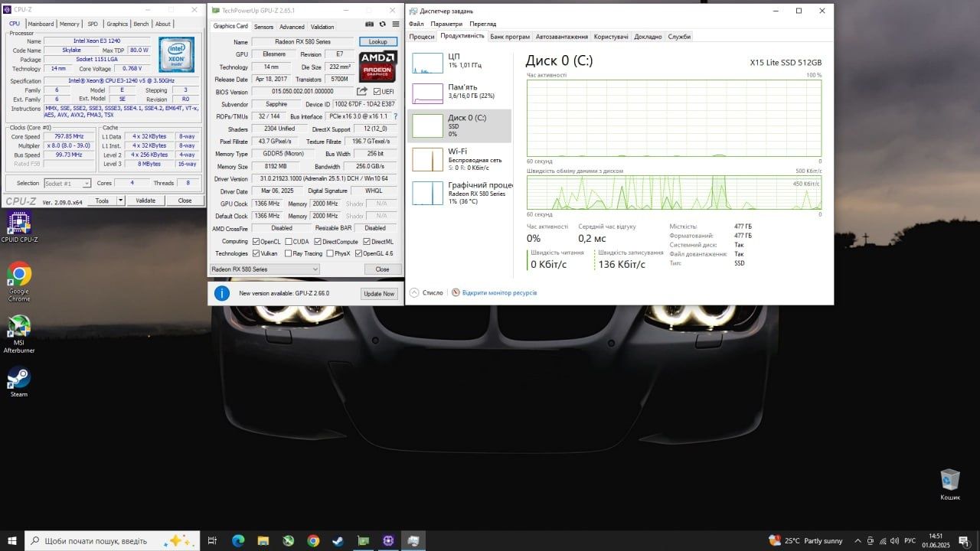Show hidden system tray icons chevron

click(x=858, y=541)
